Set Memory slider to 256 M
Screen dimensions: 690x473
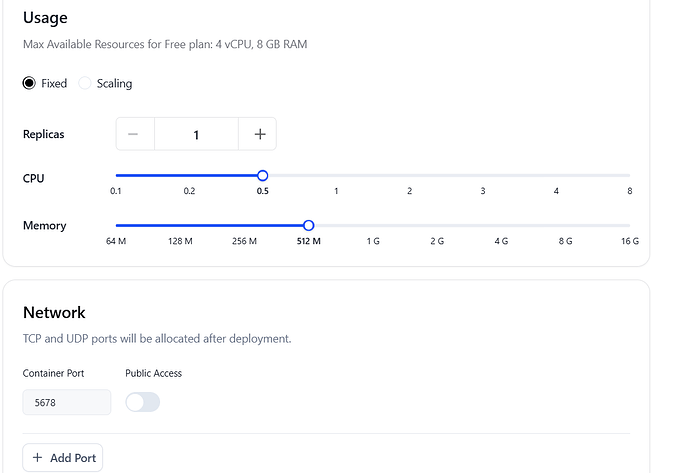click(245, 226)
